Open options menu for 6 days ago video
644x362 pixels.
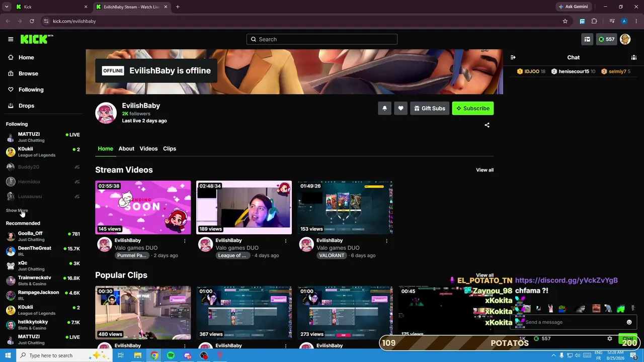click(386, 241)
